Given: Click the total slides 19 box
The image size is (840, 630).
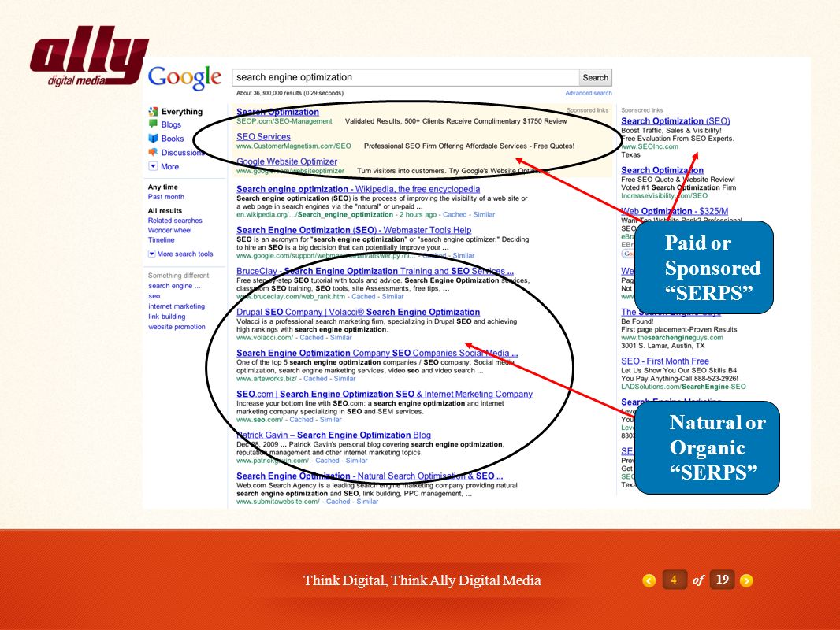Looking at the screenshot, I should point(722,579).
